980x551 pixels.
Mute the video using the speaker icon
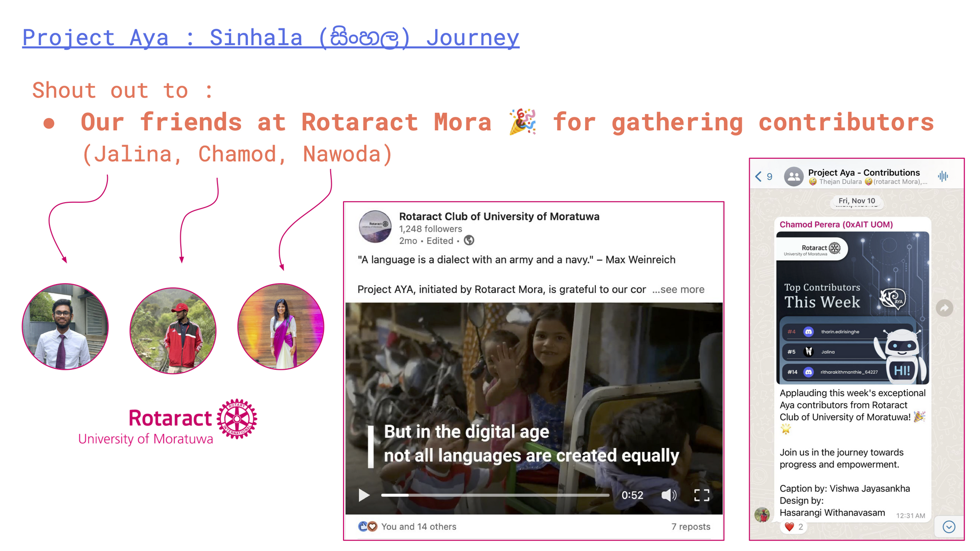[668, 495]
